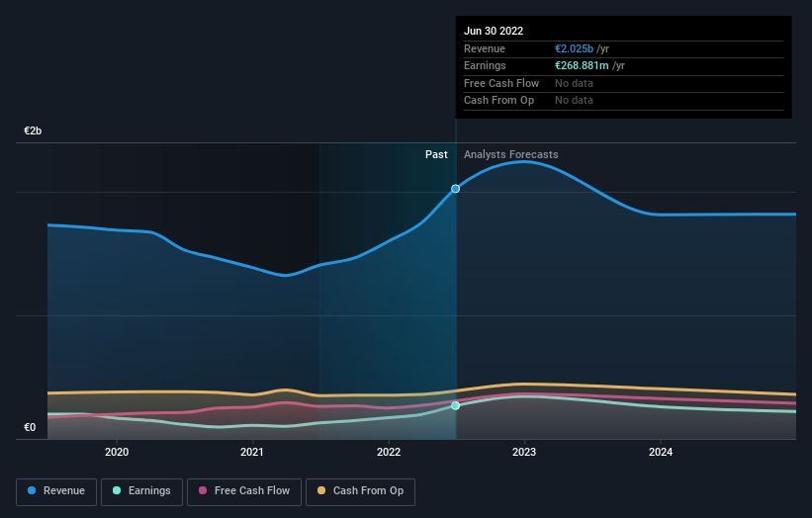The height and width of the screenshot is (518, 812).
Task: Click the Revenue label in tooltip
Action: click(485, 48)
